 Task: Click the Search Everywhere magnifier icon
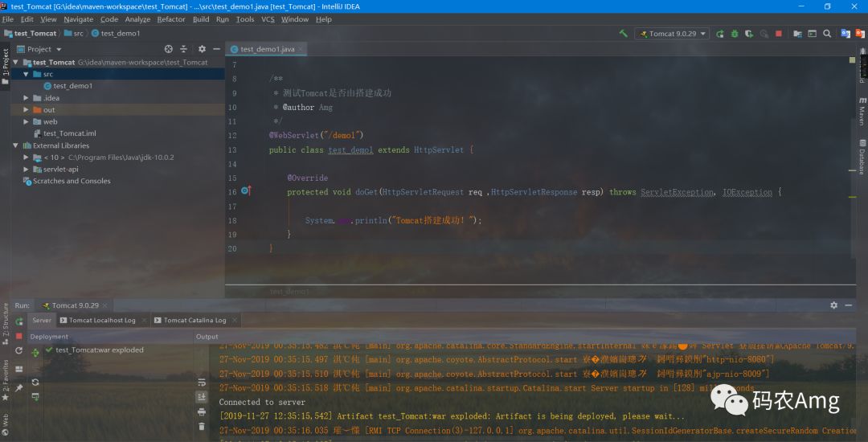click(x=827, y=34)
